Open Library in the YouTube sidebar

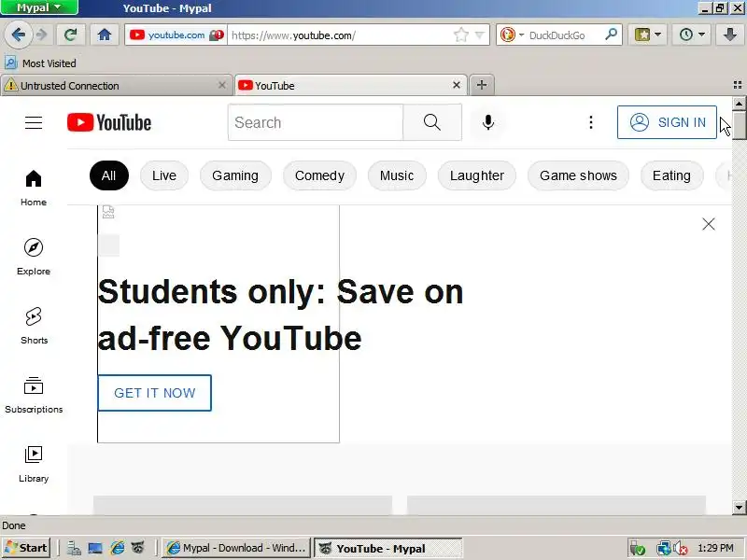(34, 464)
